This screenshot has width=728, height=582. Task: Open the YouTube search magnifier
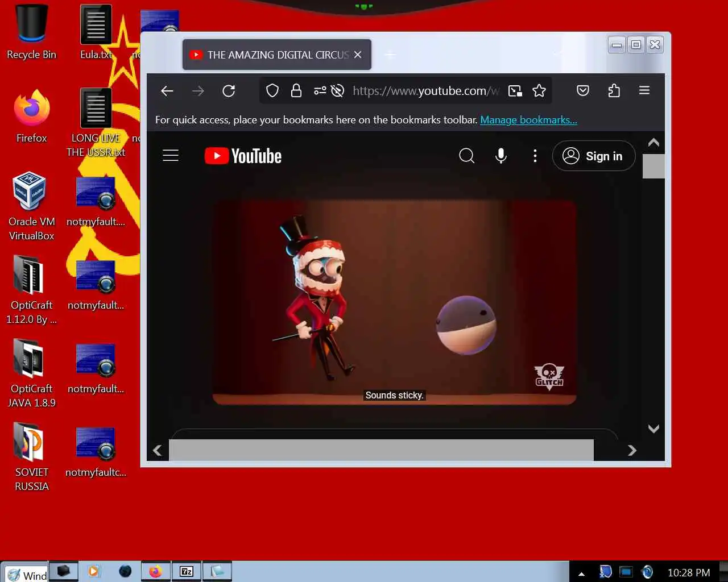coord(466,156)
